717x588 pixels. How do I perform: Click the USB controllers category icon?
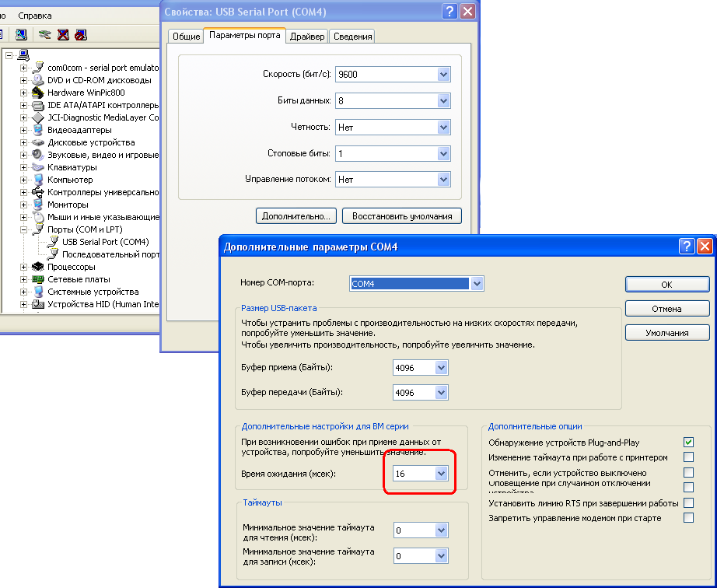coord(38,192)
